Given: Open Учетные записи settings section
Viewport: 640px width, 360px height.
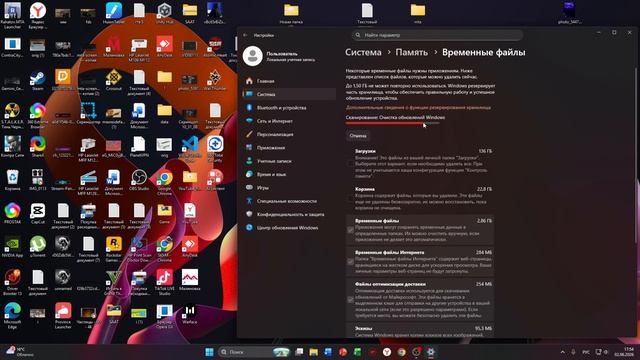Looking at the screenshot, I should (289, 161).
